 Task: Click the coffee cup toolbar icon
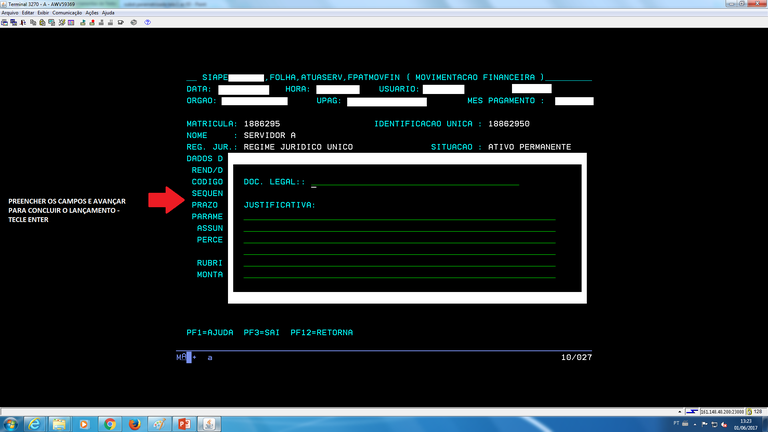point(121,23)
